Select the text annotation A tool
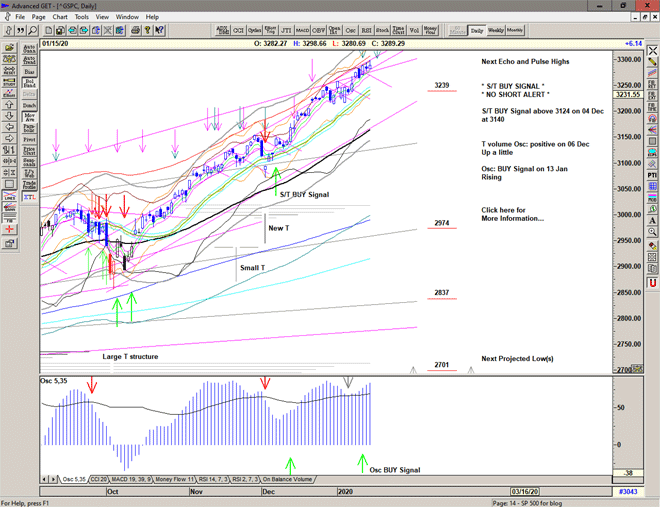Screen dimensions: 660x507 (x=652, y=220)
